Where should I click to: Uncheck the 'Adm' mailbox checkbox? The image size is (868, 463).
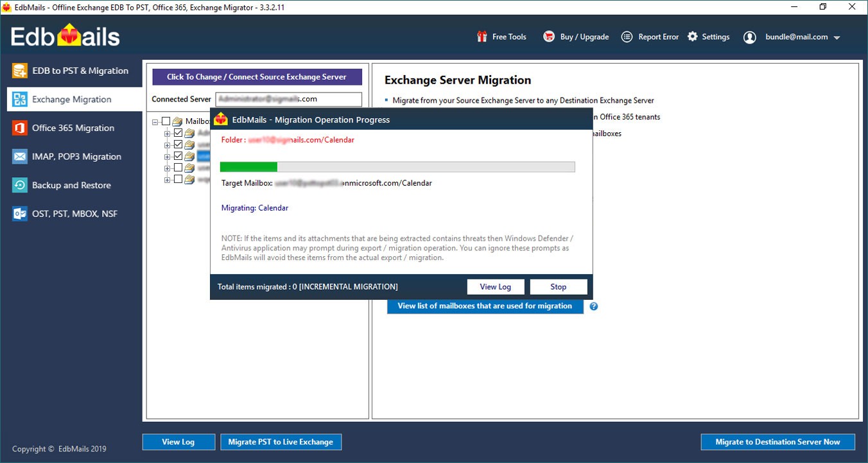point(178,134)
